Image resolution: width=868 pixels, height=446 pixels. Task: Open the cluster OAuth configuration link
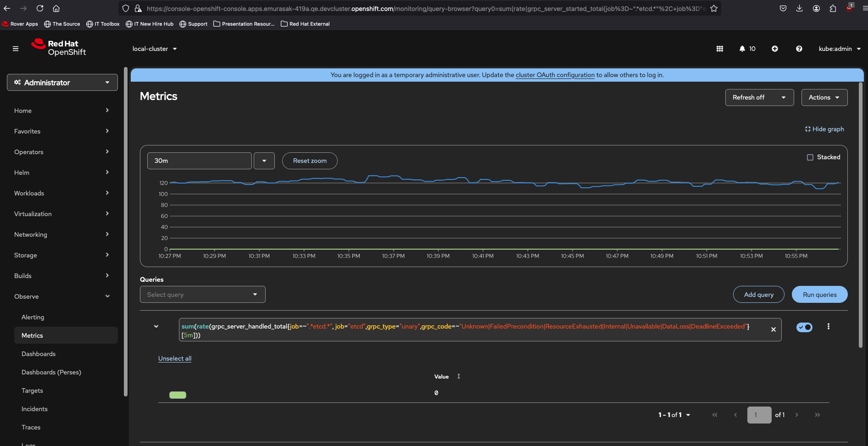click(x=555, y=75)
